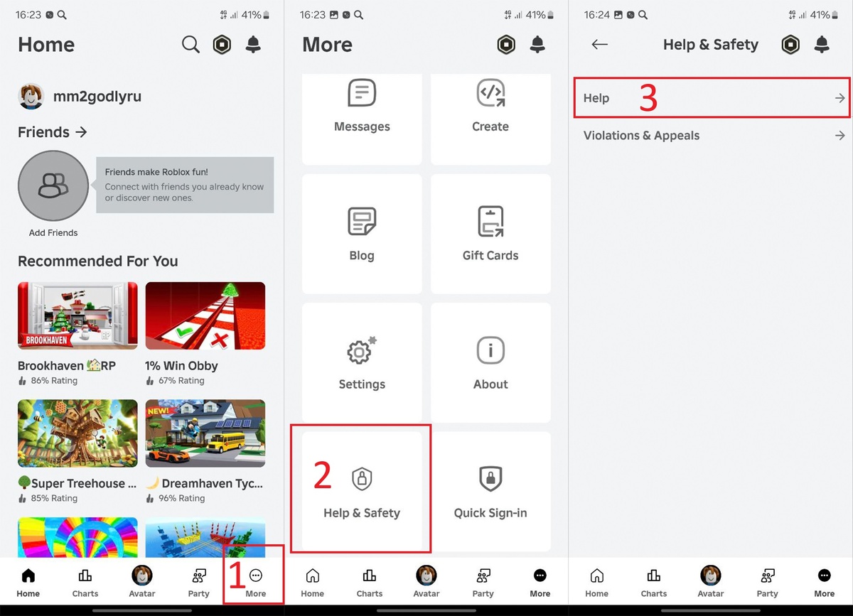Click the mm2godlyru username text
The image size is (853, 616).
(x=97, y=97)
